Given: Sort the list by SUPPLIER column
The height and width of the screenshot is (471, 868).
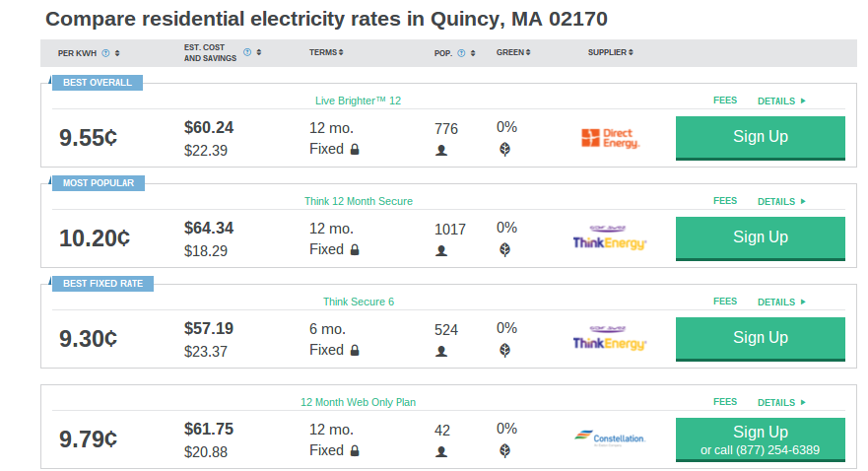Looking at the screenshot, I should (x=610, y=52).
